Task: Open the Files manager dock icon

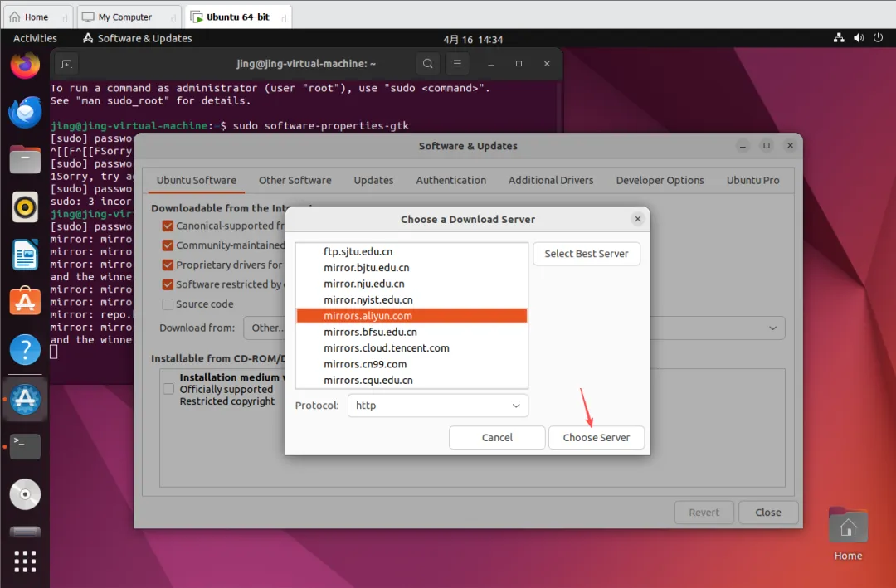Action: coord(25,159)
